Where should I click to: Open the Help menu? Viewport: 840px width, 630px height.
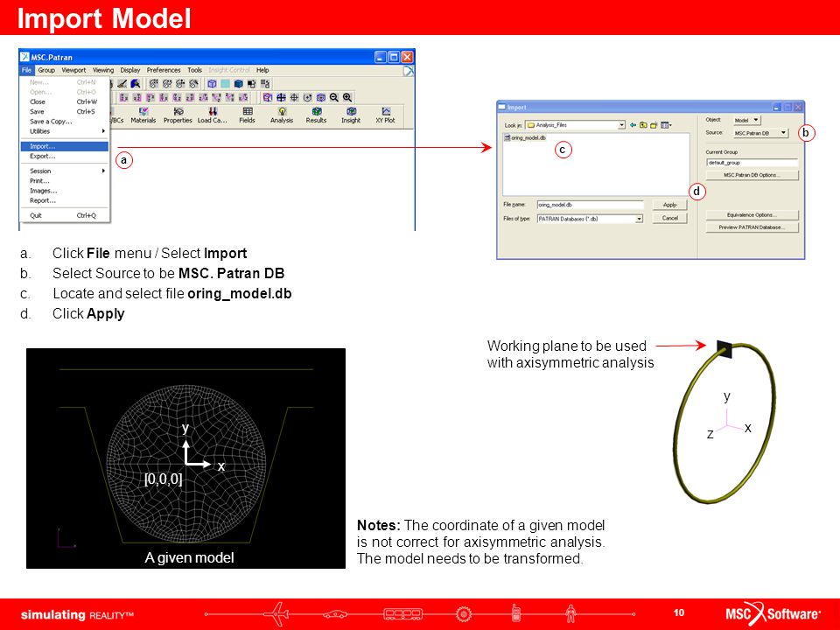(262, 70)
